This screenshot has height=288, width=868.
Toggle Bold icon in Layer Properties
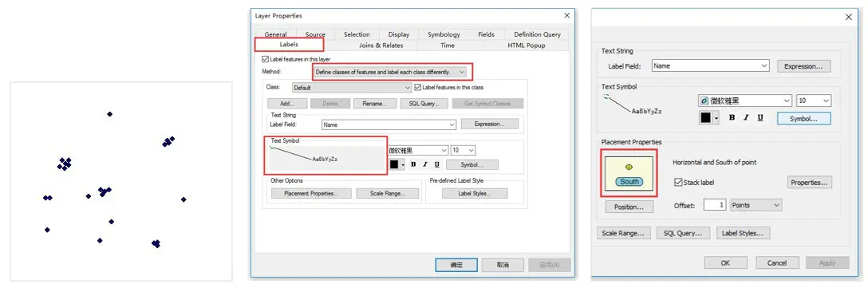[x=412, y=164]
